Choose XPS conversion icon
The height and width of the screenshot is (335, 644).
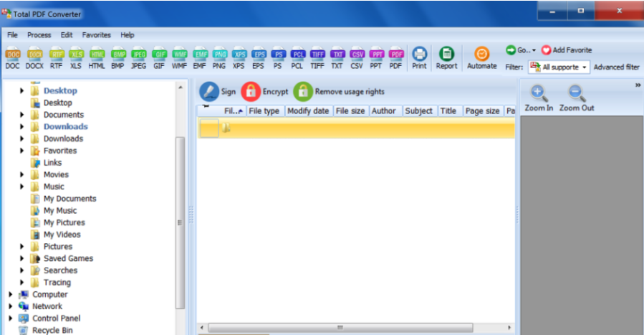coord(239,58)
